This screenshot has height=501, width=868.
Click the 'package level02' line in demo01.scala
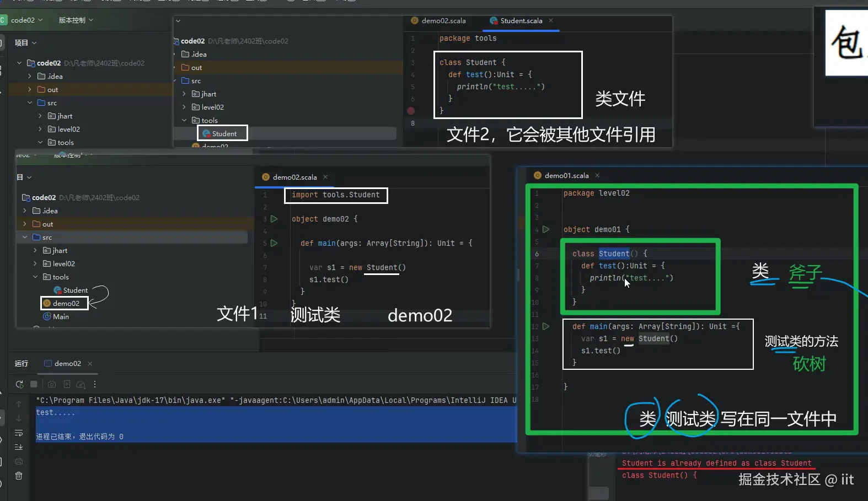(x=597, y=193)
